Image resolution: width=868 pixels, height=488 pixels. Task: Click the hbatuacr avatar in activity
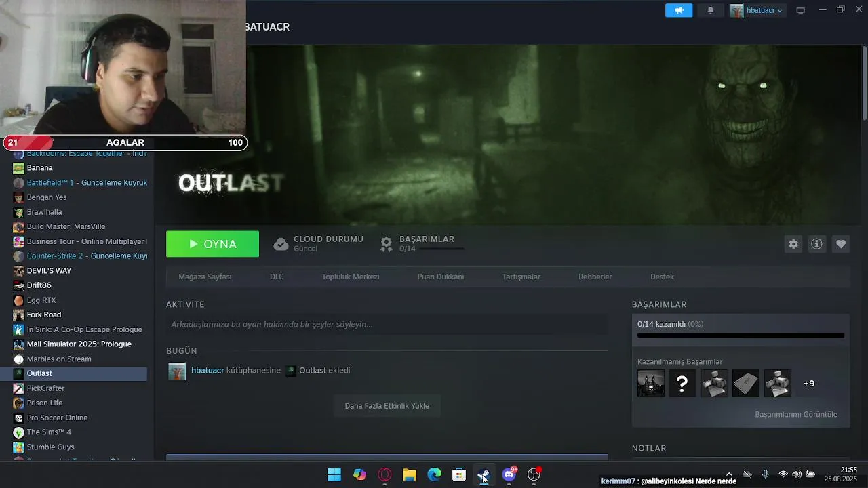[177, 371]
